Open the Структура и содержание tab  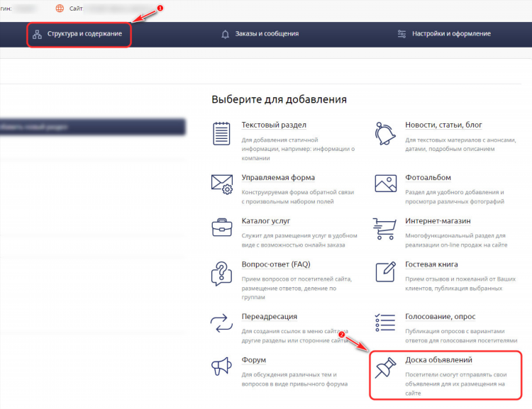click(77, 34)
